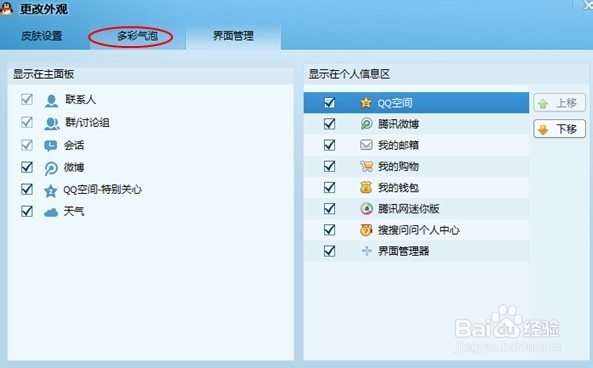Uncheck the 我的邮箱 checkbox
Viewport: 593px width, 368px height.
pyautogui.click(x=329, y=145)
